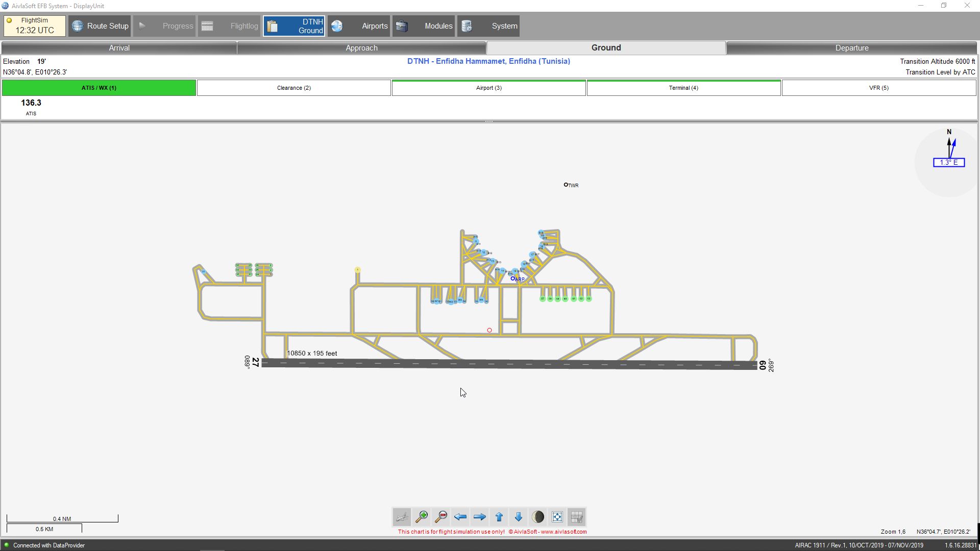Screen dimensions: 980x551
Task: Switch to the Departure tab
Action: coord(851,48)
